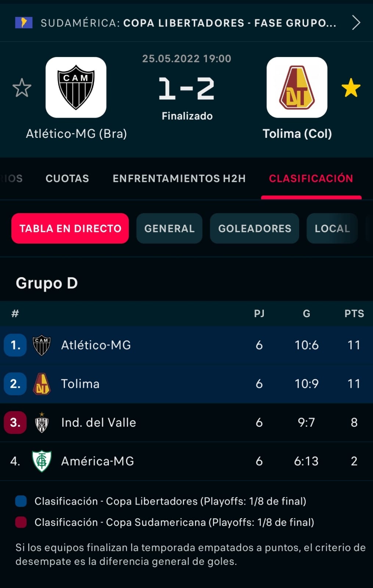Tap the Atlético-MG crest in match header

click(x=76, y=87)
